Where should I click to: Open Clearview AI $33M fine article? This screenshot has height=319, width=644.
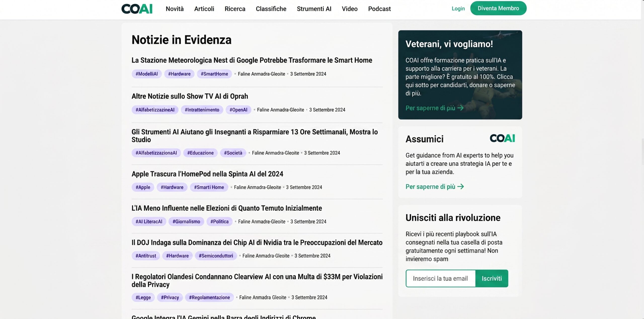point(257,280)
